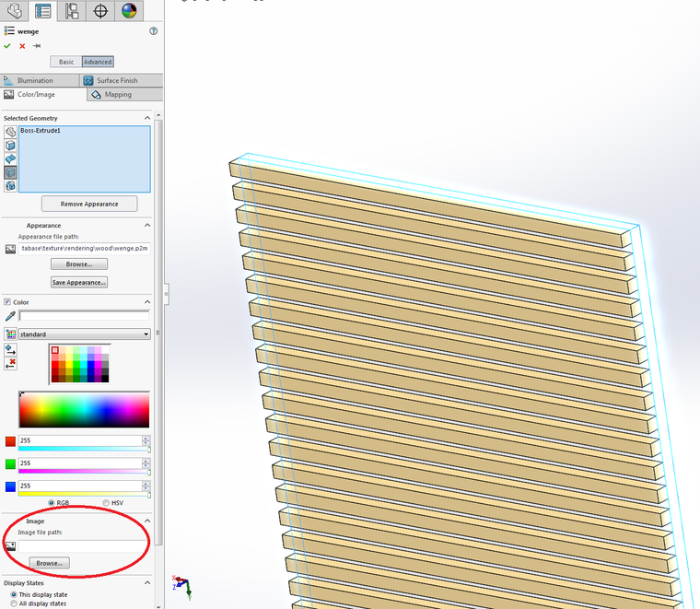Collapse the Selected Geometry section
The height and width of the screenshot is (609, 700).
(147, 118)
